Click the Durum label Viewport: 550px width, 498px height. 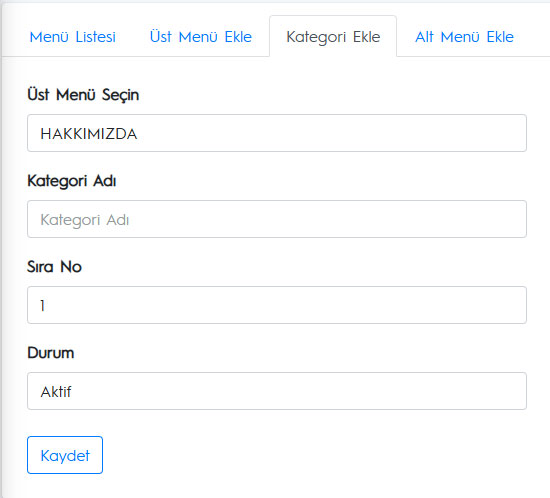point(51,353)
